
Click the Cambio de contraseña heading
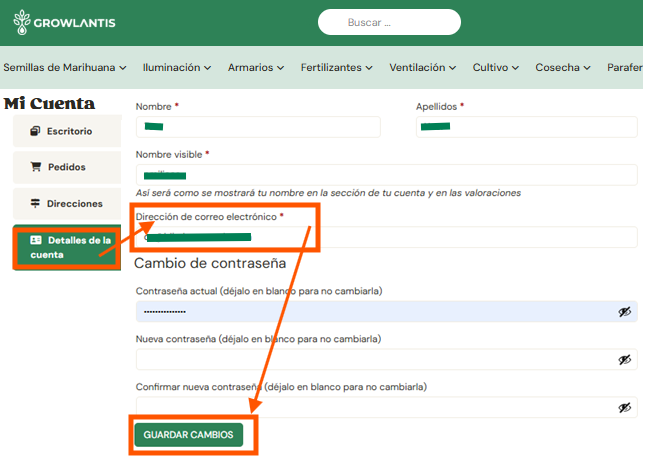coord(210,263)
